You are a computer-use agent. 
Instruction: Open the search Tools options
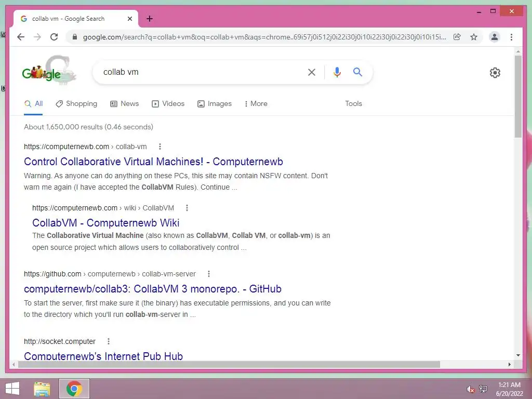[353, 104]
